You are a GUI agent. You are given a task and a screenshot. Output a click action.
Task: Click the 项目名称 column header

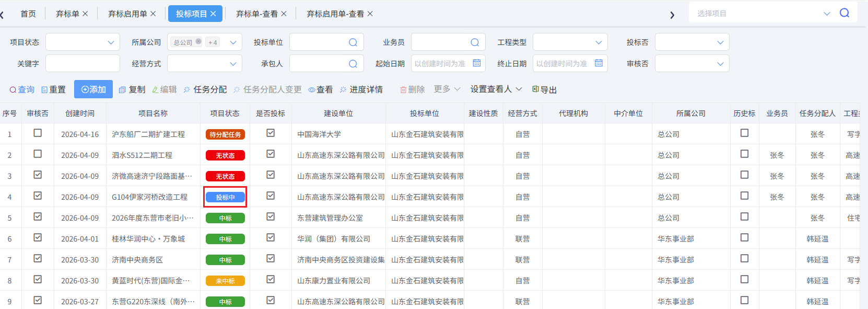pyautogui.click(x=153, y=113)
